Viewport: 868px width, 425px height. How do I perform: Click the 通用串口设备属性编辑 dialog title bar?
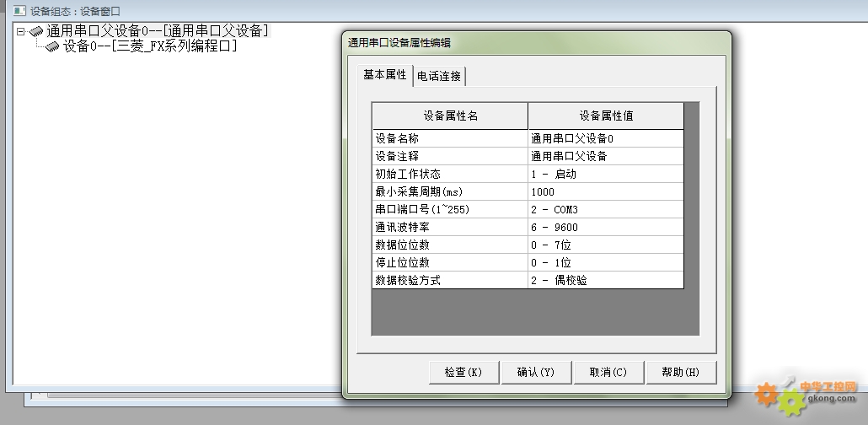click(x=537, y=43)
